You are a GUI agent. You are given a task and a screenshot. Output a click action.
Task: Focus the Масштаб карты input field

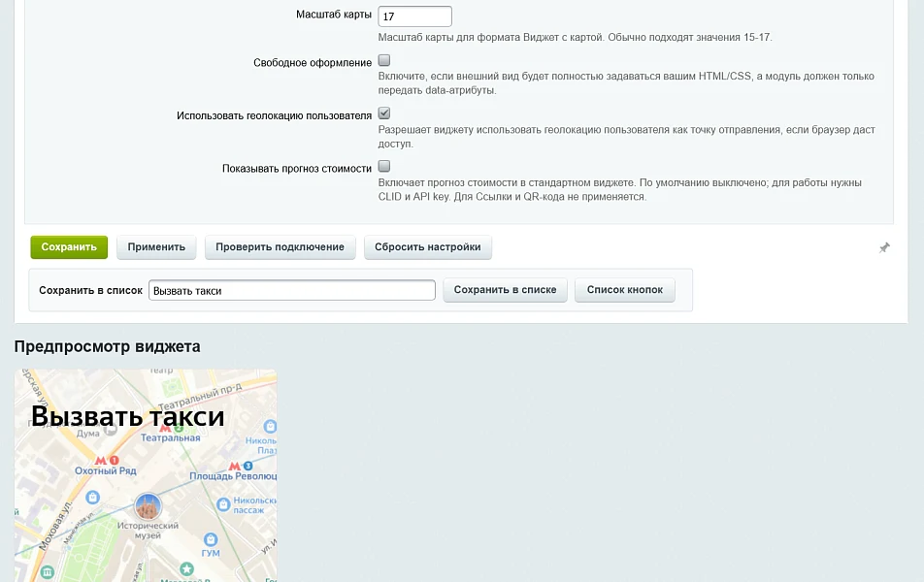414,16
